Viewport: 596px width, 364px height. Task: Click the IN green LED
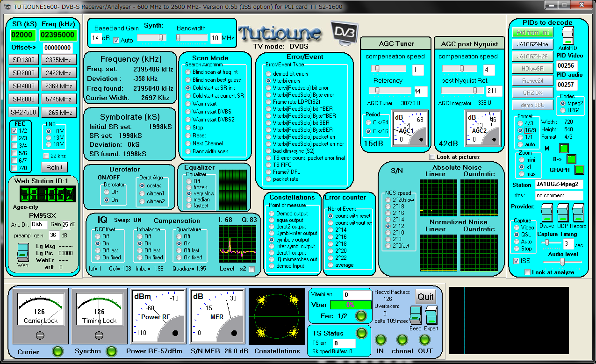[x=381, y=340]
